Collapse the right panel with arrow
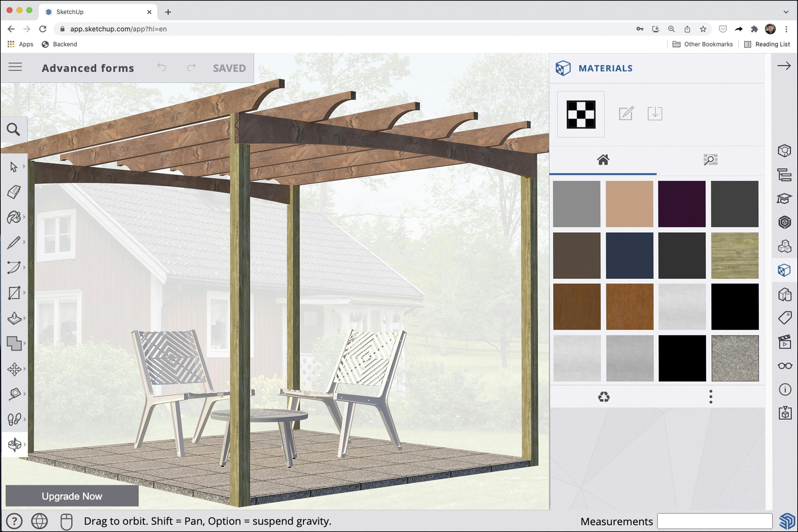This screenshot has height=532, width=798. (x=784, y=66)
